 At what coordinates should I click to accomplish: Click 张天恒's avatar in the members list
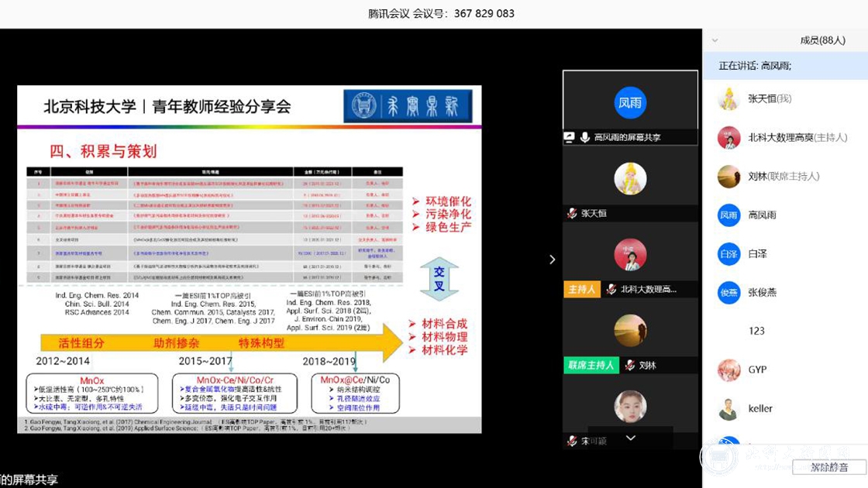[x=728, y=98]
